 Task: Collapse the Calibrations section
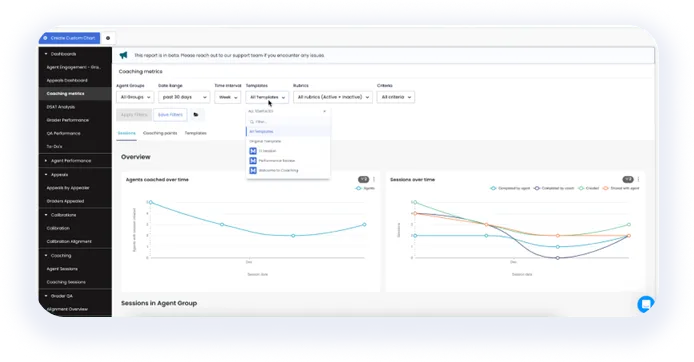tap(46, 215)
